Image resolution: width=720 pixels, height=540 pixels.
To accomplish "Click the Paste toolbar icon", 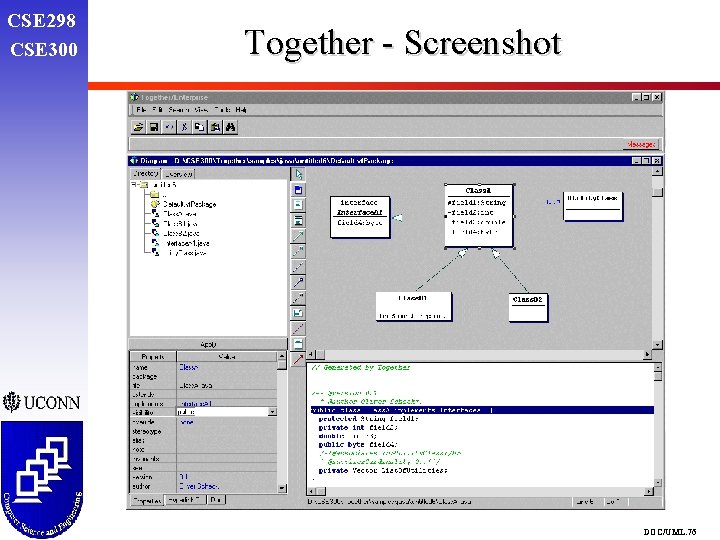I will (215, 127).
